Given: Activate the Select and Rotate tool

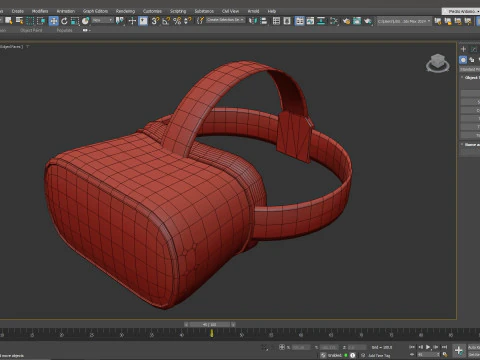Looking at the screenshot, I should 64,21.
